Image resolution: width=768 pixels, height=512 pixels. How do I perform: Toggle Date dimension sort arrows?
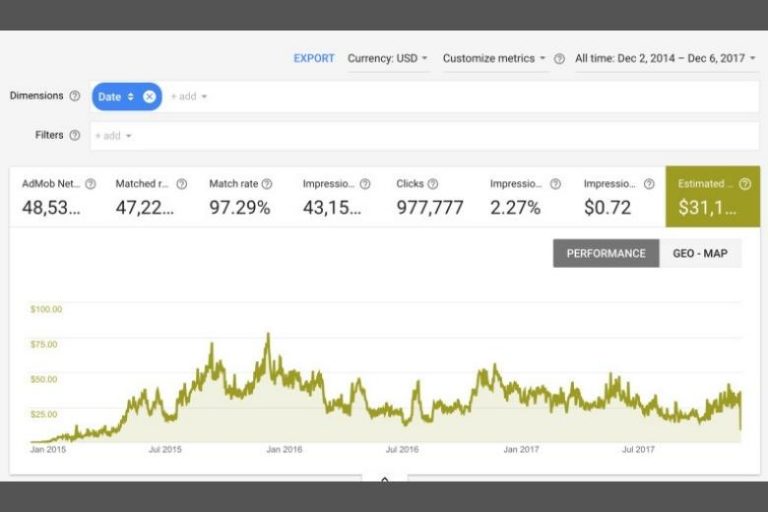pyautogui.click(x=131, y=97)
